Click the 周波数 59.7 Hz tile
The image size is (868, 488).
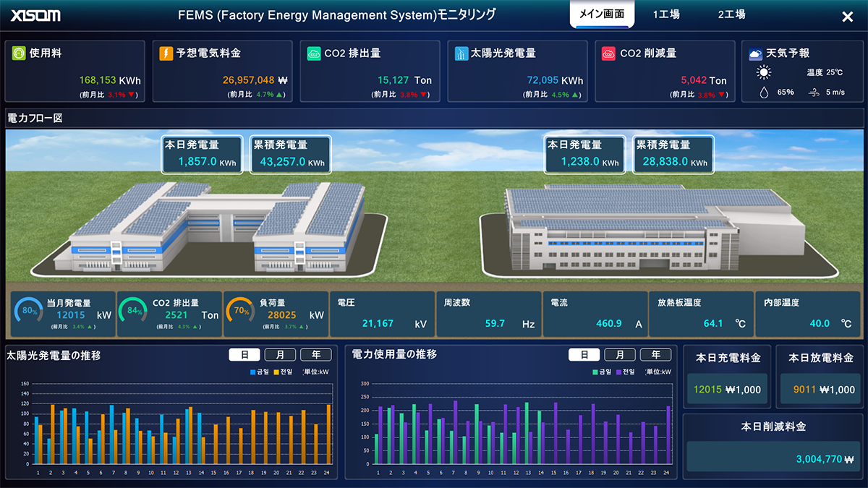(488, 314)
